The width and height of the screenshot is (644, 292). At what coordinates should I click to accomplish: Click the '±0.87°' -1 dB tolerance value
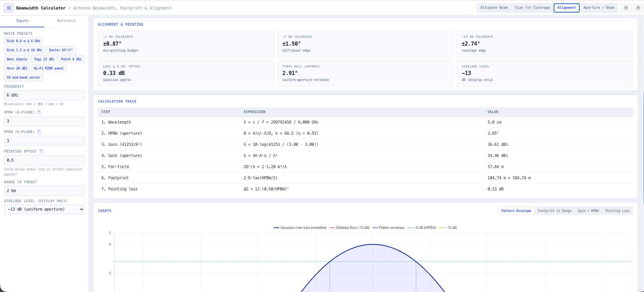[x=112, y=44]
